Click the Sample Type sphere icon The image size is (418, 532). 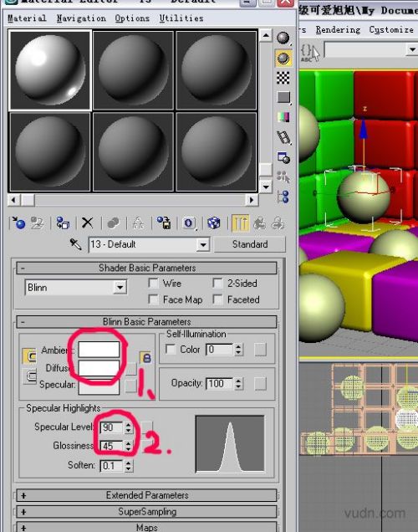tap(283, 38)
